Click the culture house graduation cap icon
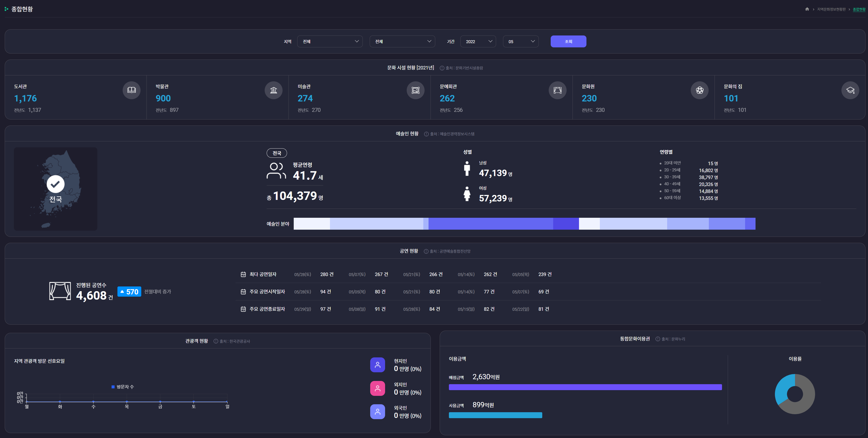Viewport: 868px width, 438px height. click(850, 90)
